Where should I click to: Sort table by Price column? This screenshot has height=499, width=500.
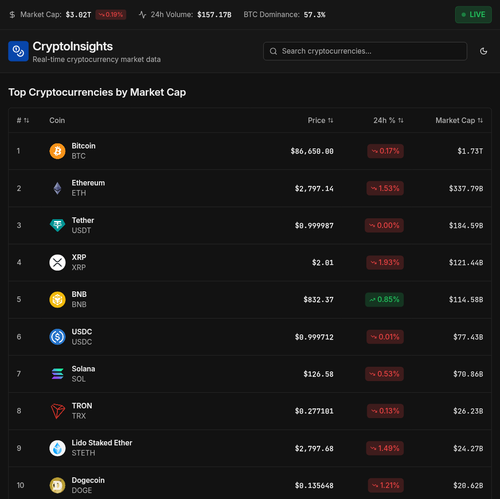(320, 120)
